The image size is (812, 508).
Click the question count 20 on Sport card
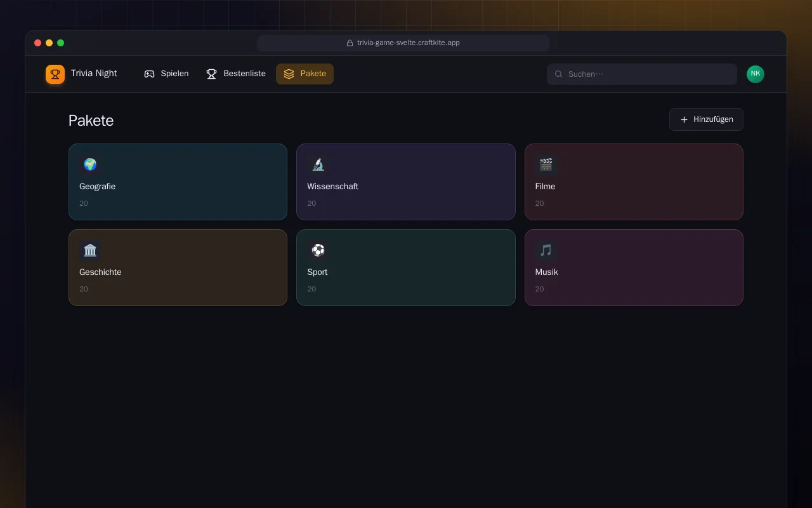[311, 289]
